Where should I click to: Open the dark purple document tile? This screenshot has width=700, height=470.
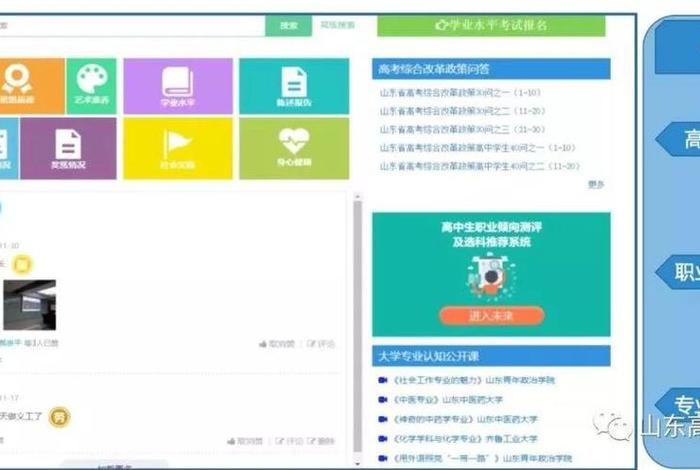pyautogui.click(x=68, y=149)
